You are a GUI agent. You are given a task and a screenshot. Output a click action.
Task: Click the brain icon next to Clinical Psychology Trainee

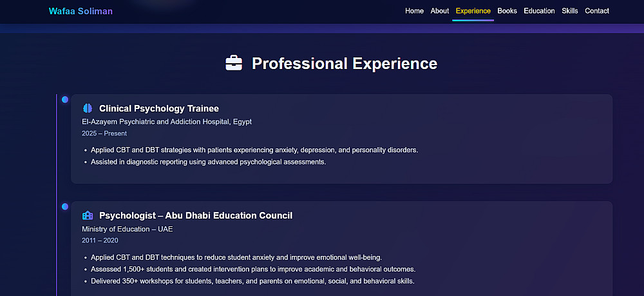point(88,108)
